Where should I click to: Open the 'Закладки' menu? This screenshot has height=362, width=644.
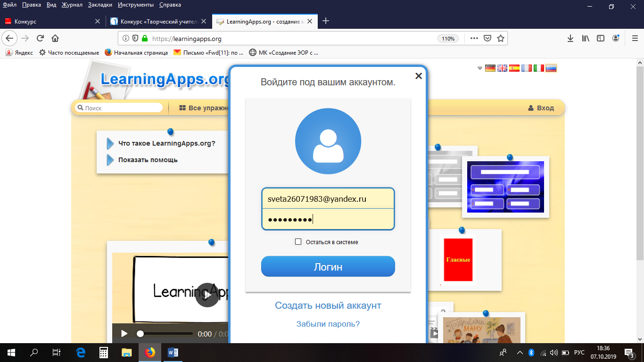[x=100, y=5]
